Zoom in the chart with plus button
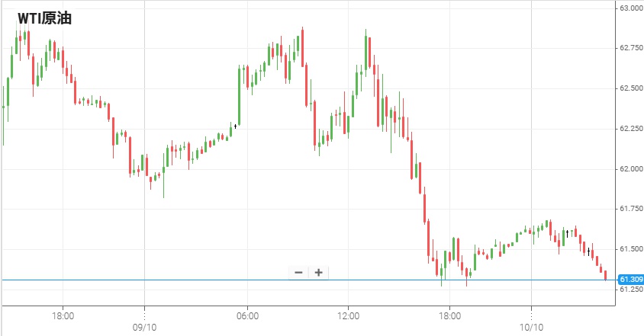 (x=318, y=272)
